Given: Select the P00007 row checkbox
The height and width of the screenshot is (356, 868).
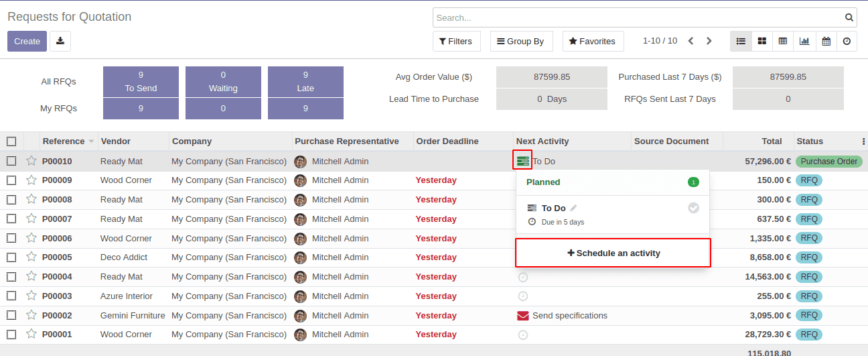Looking at the screenshot, I should (11, 219).
